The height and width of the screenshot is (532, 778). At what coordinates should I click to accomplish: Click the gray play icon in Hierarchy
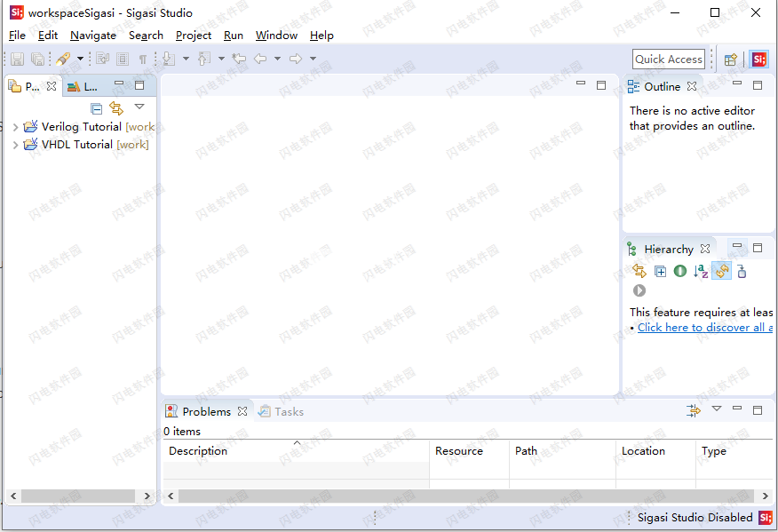click(x=639, y=290)
